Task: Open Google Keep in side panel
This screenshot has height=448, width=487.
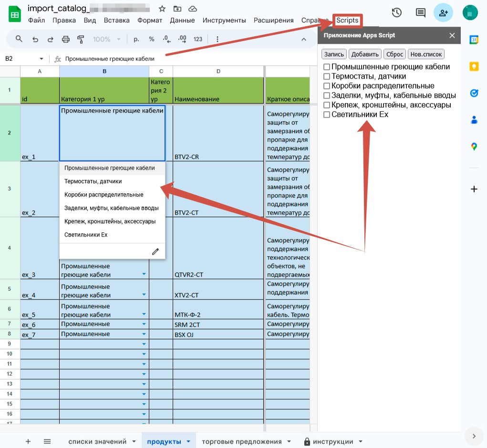Action: click(474, 67)
